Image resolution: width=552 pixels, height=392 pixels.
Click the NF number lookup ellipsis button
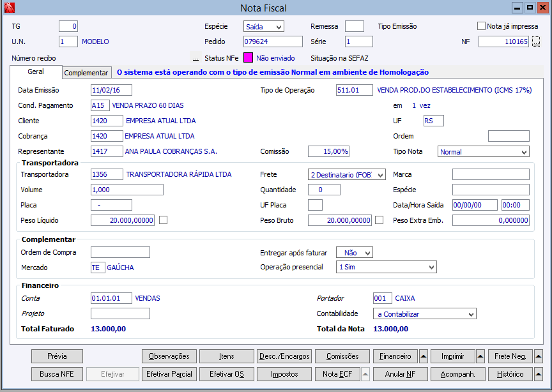[536, 41]
